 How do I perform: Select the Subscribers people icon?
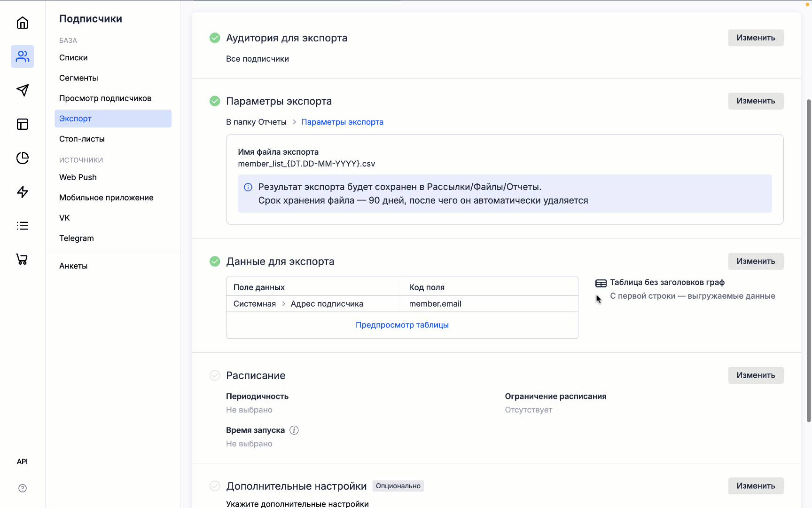tap(23, 56)
